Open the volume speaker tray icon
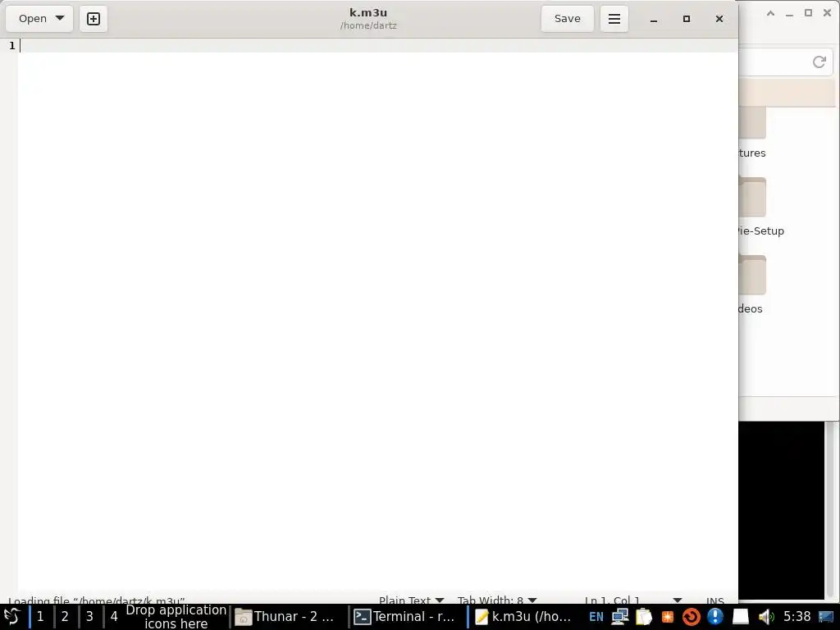Viewport: 840px width, 630px height. pyautogui.click(x=766, y=617)
